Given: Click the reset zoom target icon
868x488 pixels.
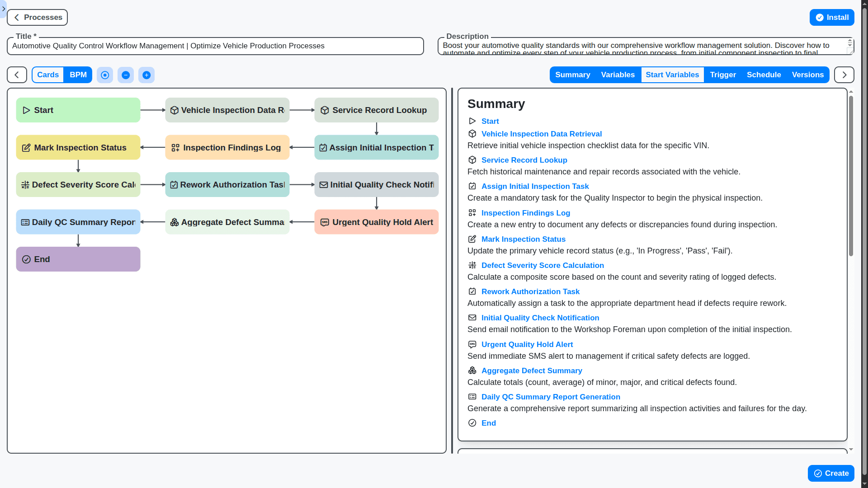Looking at the screenshot, I should (105, 75).
